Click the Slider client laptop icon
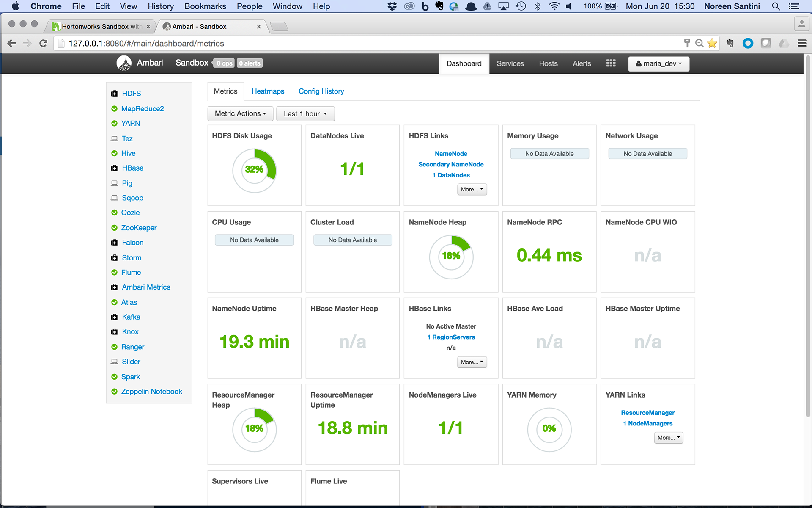 coord(114,362)
